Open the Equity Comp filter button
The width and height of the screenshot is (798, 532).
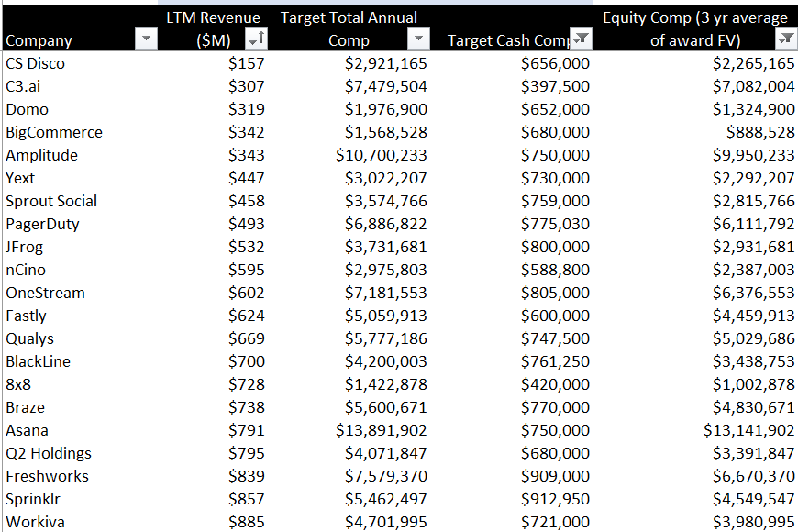786,39
